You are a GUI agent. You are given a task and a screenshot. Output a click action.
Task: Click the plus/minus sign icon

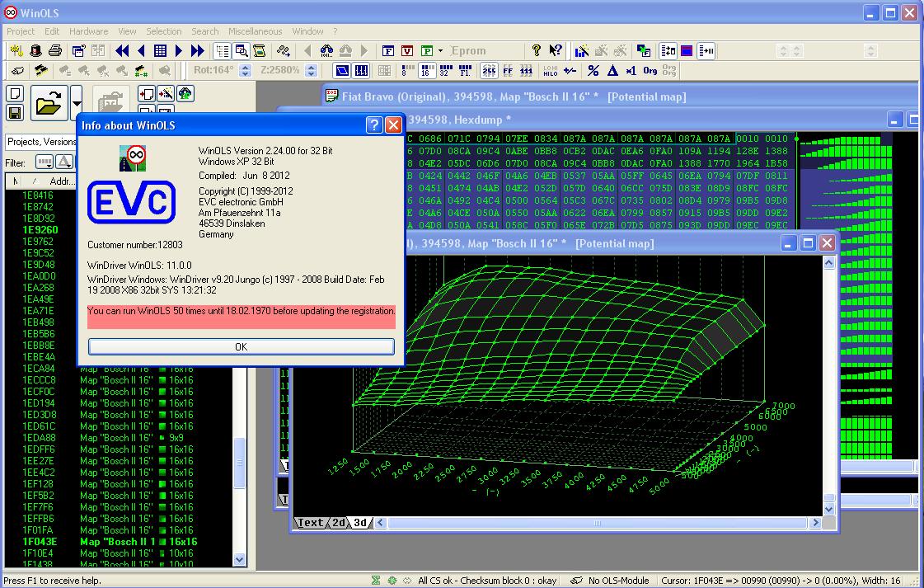click(x=570, y=71)
